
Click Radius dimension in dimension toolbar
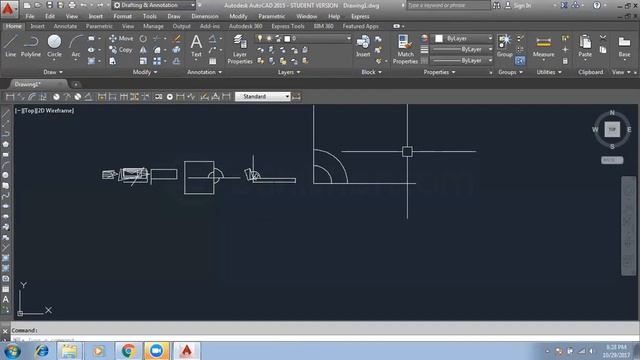click(x=56, y=96)
